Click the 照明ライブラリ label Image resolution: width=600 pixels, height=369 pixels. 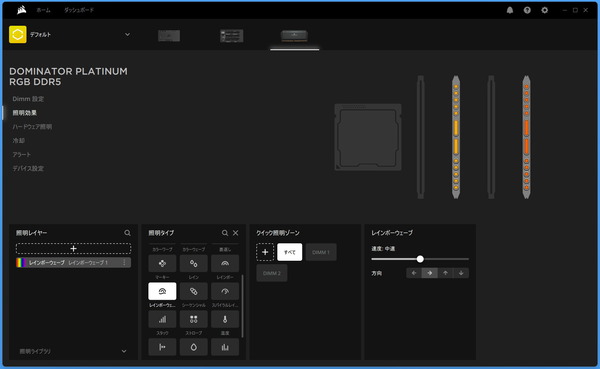[35, 351]
